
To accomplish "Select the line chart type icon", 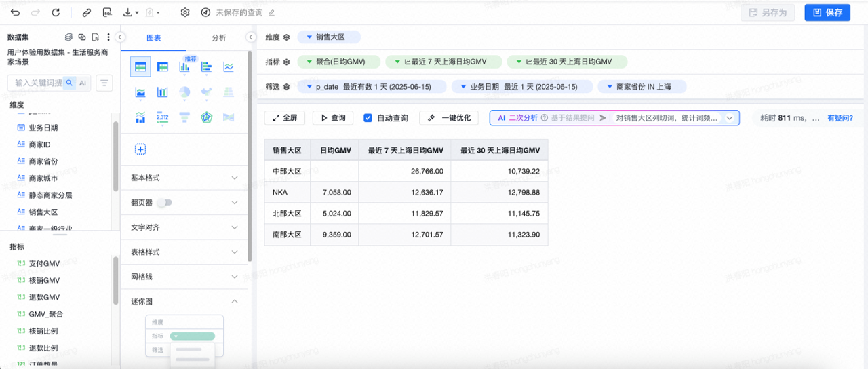I will pos(229,66).
